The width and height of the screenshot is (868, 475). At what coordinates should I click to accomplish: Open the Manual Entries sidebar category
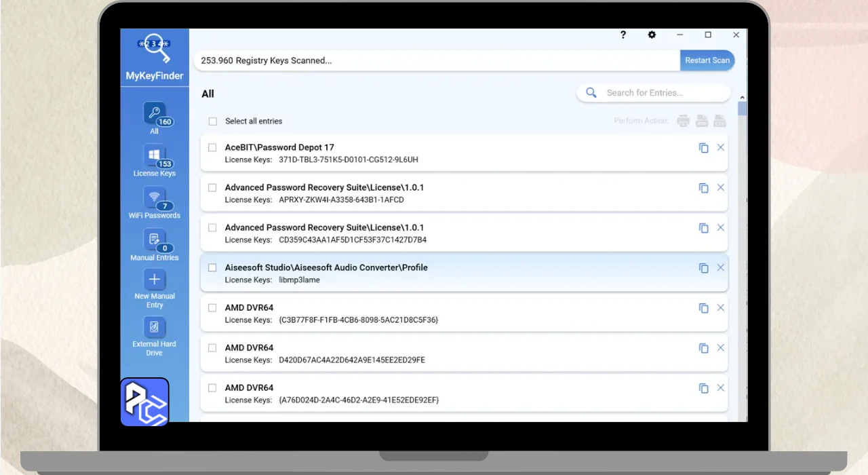(155, 240)
